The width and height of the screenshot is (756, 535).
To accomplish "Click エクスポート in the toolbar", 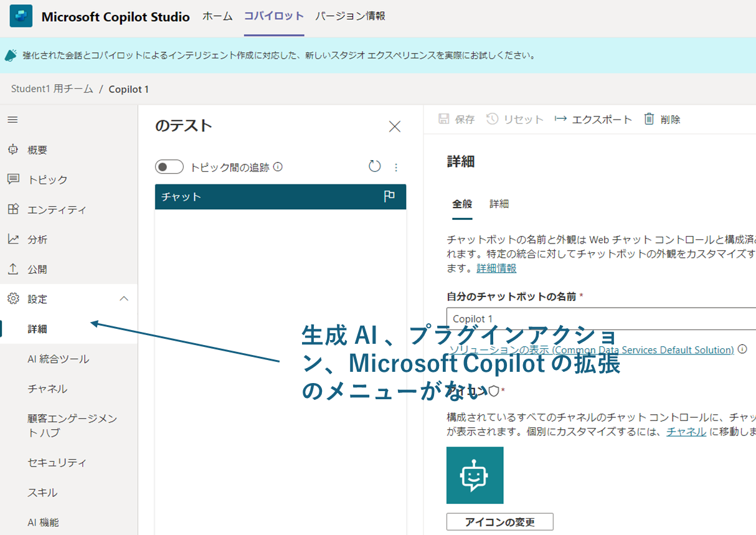I will point(593,119).
